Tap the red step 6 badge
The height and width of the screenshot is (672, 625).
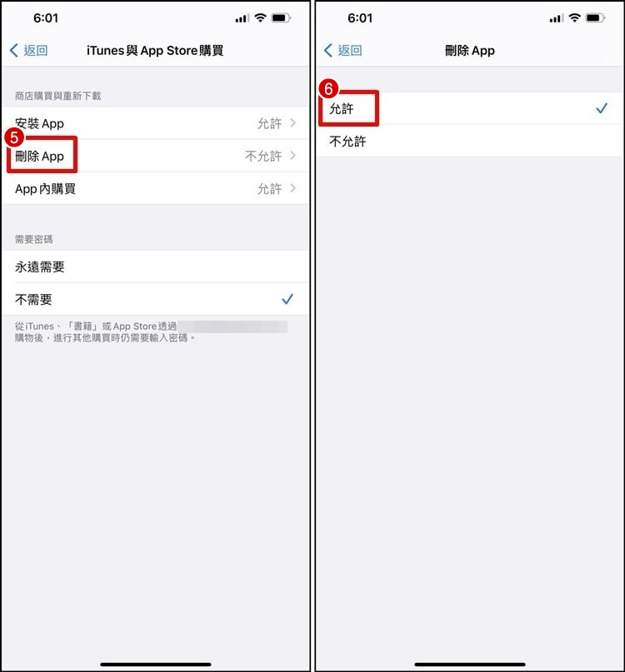(328, 89)
